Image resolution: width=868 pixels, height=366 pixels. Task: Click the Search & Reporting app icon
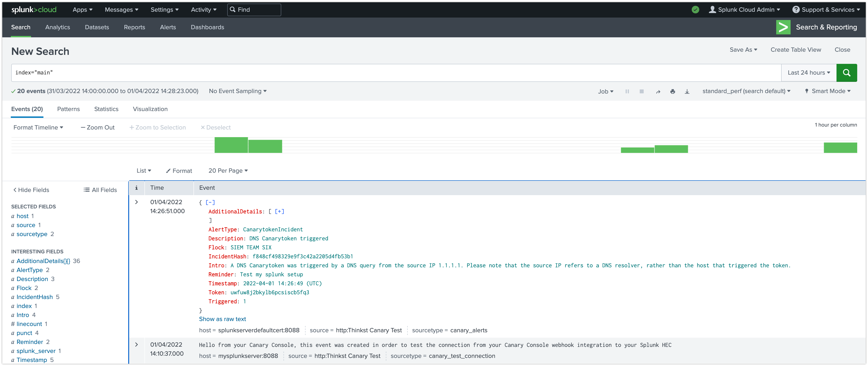point(783,27)
